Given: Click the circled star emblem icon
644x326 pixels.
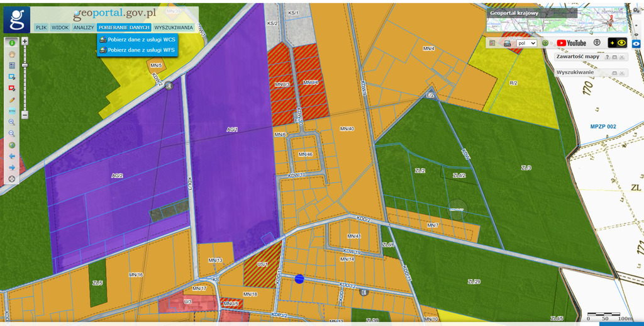Looking at the screenshot, I should [597, 43].
